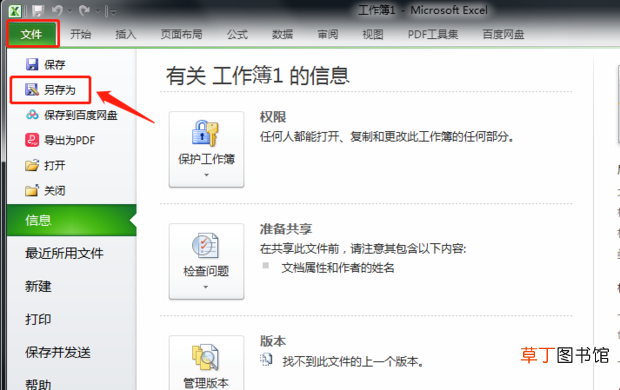Viewport: 620px width, 390px height.
Task: Click the Save icon in quick access toolbar
Action: [38, 11]
